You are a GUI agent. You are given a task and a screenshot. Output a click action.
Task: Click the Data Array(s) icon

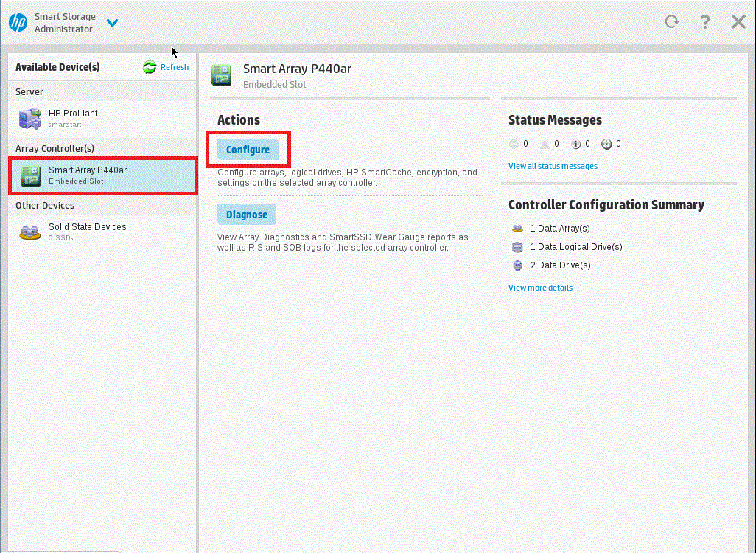(x=517, y=229)
